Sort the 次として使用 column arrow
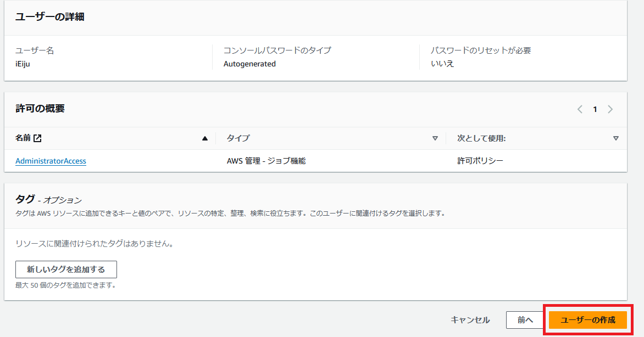Screen dimensions: 644x337 tap(615, 138)
